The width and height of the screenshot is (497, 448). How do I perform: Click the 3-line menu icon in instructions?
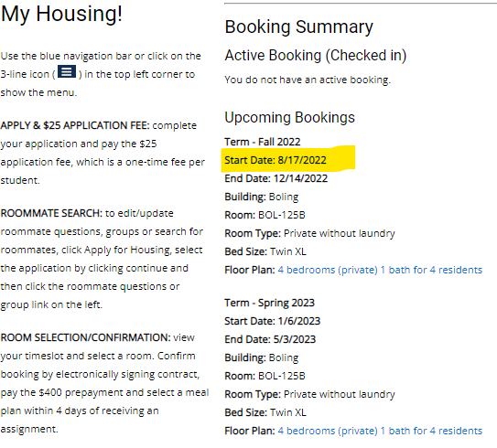[x=67, y=71]
